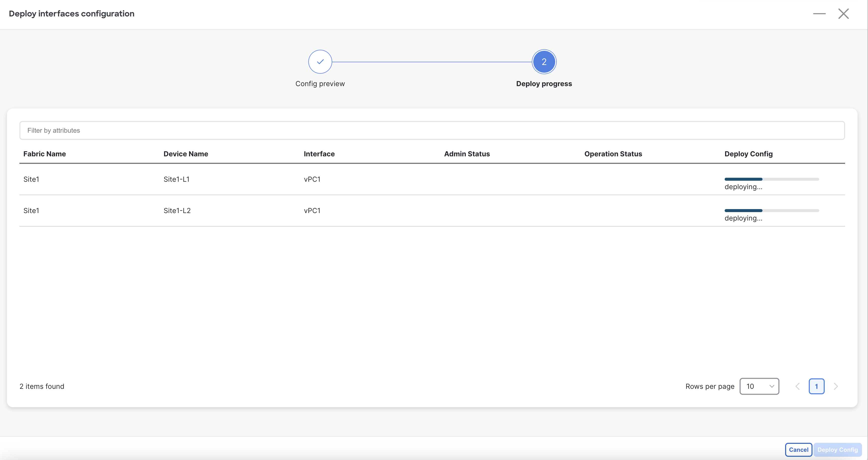Click deploying status text for Site1-L1
The width and height of the screenshot is (868, 460).
743,187
